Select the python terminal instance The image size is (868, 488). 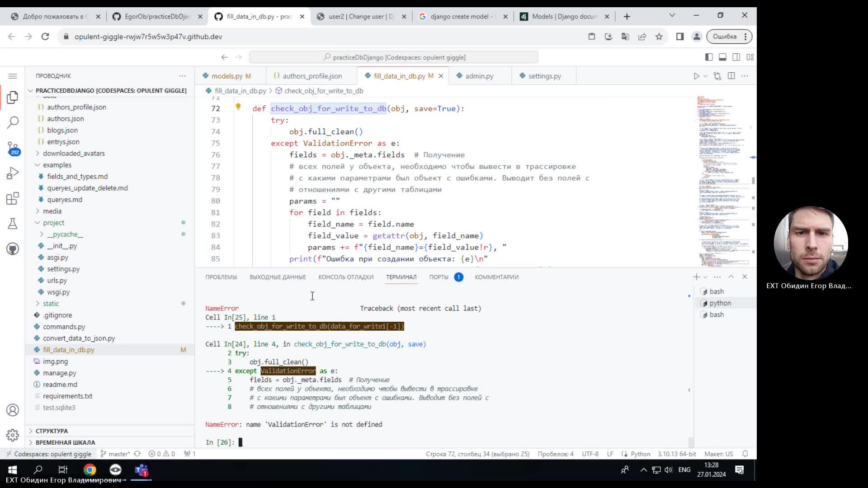(720, 303)
